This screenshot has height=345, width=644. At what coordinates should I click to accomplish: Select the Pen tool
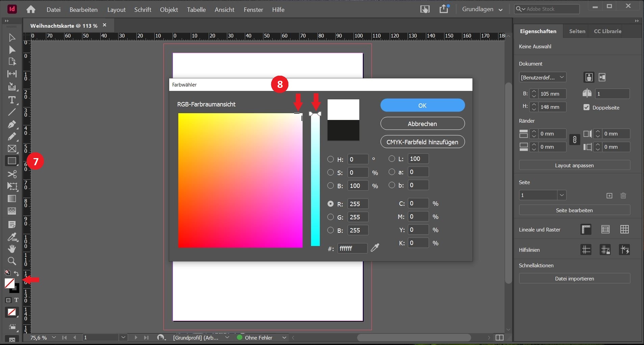12,124
